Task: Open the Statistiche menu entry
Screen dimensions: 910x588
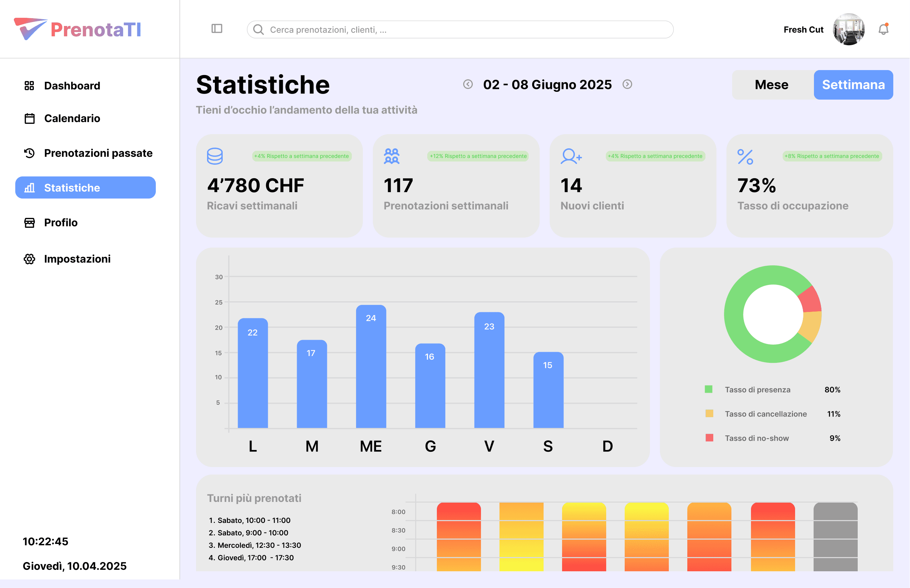Action: coord(72,187)
